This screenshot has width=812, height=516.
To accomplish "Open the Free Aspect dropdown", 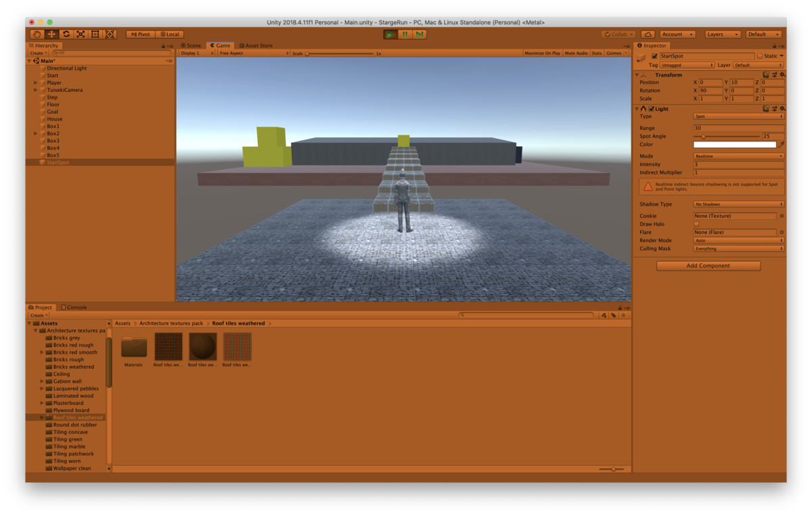I will tap(253, 53).
